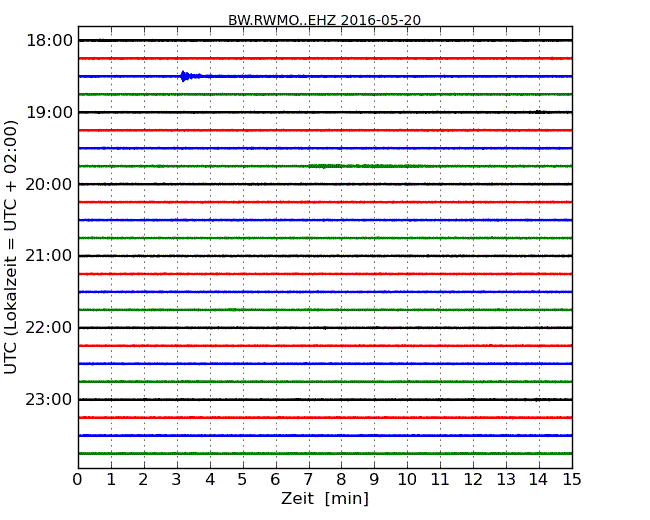Viewport: 650px width, 520px height.
Task: Select x-axis tick label 5
Action: click(x=243, y=480)
